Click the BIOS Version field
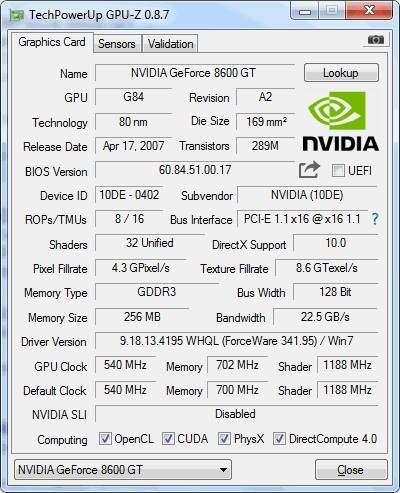Viewport: 400px width, 493px height. (x=195, y=170)
